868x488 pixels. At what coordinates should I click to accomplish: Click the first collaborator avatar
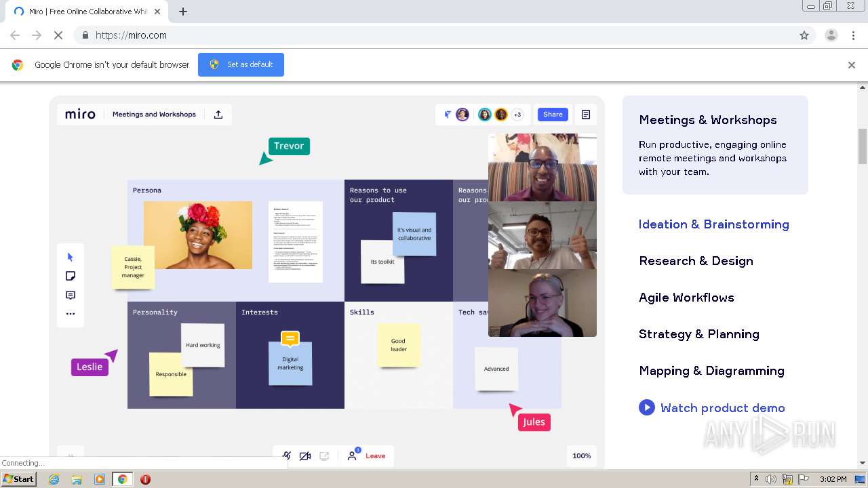coord(462,115)
